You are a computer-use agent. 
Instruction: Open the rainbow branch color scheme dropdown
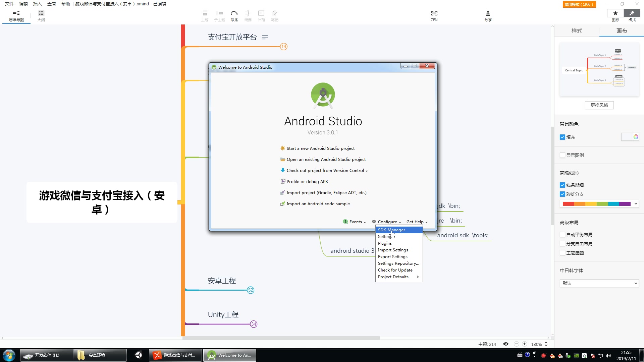pyautogui.click(x=599, y=204)
